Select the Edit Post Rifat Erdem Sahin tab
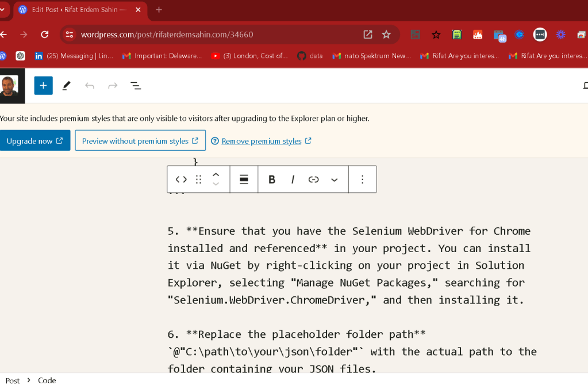The image size is (588, 385). [x=79, y=10]
